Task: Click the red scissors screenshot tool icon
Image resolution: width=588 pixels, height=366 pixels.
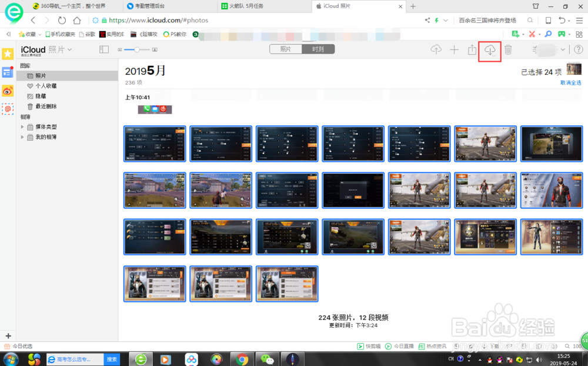Action: pyautogui.click(x=532, y=34)
